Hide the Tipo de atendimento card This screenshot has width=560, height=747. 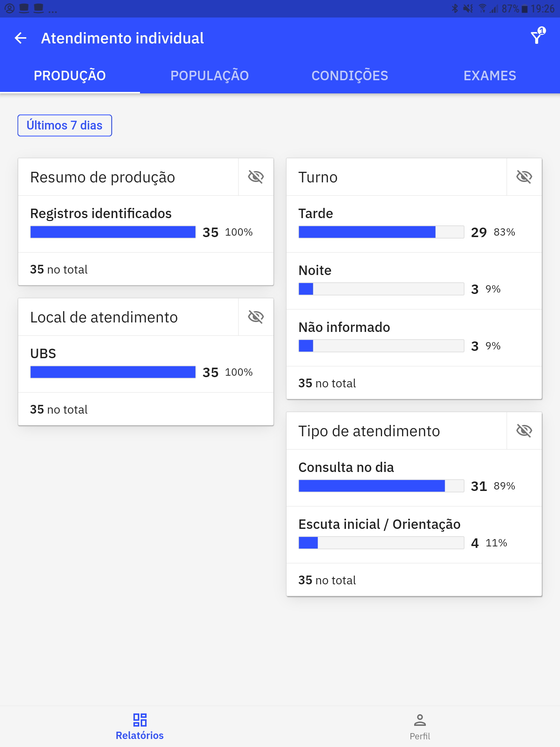[524, 431]
